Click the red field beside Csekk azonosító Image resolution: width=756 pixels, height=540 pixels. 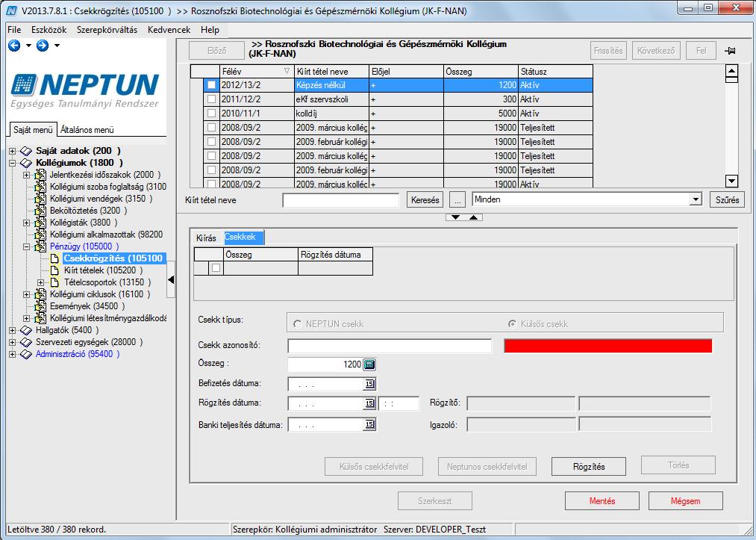(608, 346)
